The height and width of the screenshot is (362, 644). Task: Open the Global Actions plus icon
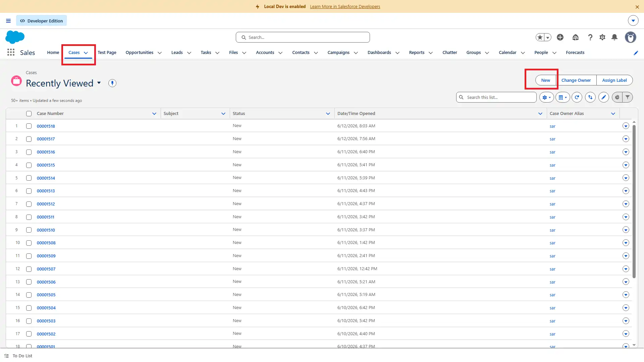click(560, 37)
